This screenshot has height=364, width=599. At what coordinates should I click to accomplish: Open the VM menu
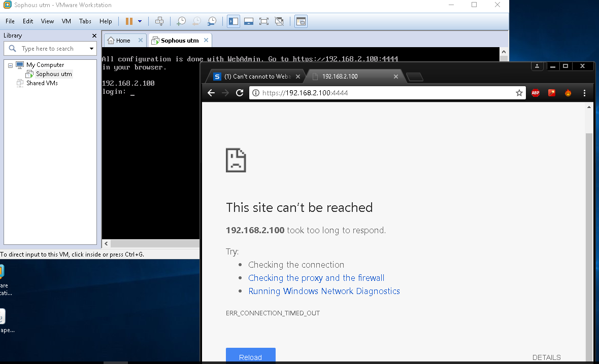pyautogui.click(x=66, y=21)
